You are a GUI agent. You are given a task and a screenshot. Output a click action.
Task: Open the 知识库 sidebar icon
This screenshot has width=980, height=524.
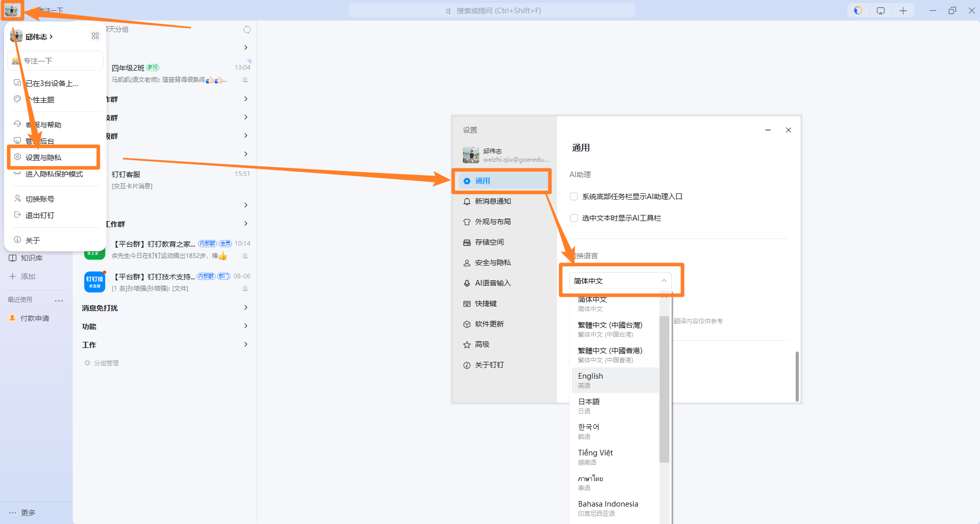pos(13,258)
